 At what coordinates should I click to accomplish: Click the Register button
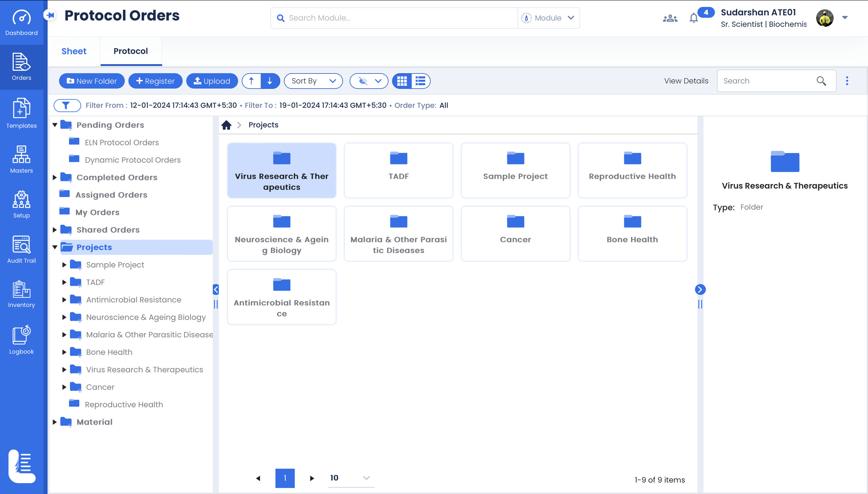click(x=155, y=81)
